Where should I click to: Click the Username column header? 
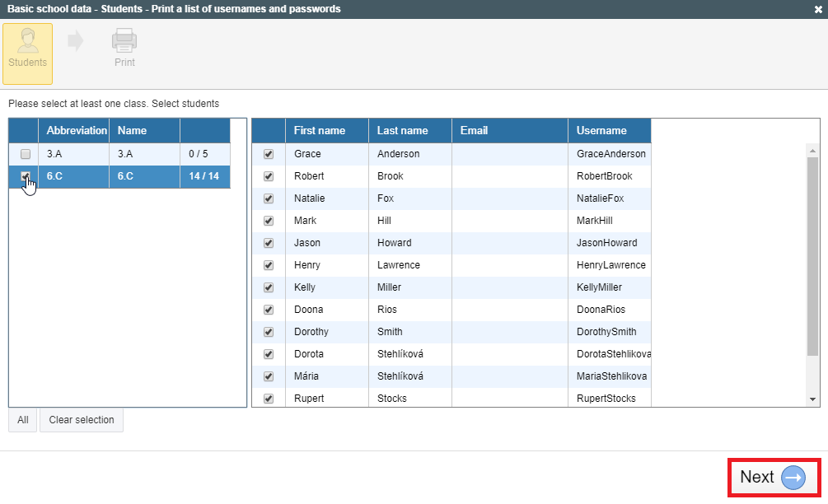[x=610, y=130]
